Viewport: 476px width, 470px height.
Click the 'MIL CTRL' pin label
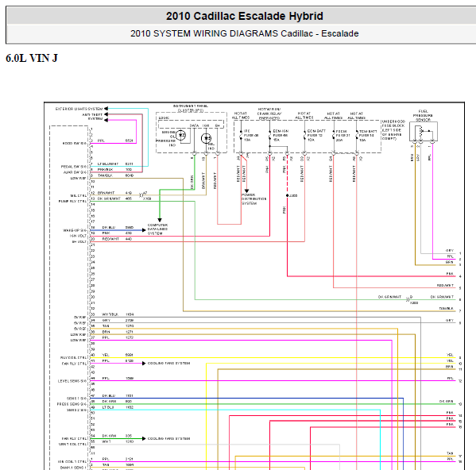click(x=79, y=195)
